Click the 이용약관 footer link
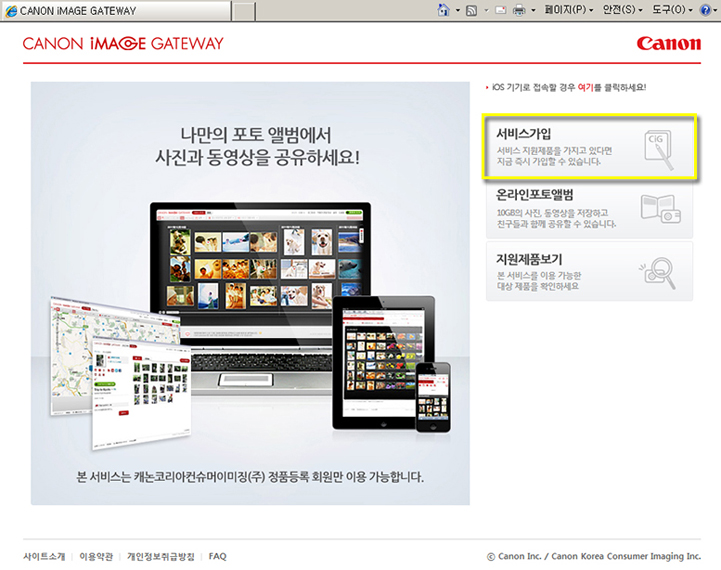 (x=96, y=556)
